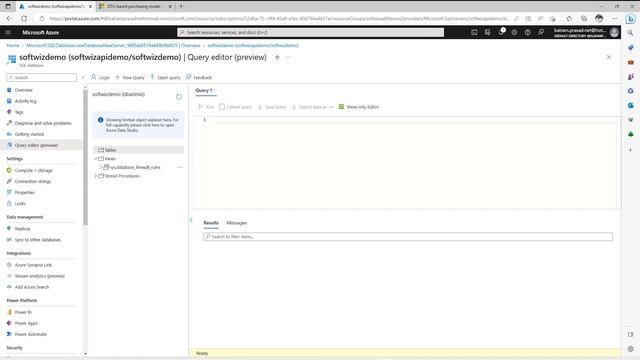Open the Edge sidebar Tools briefcase icon
This screenshot has width=640, height=360.
631,62
